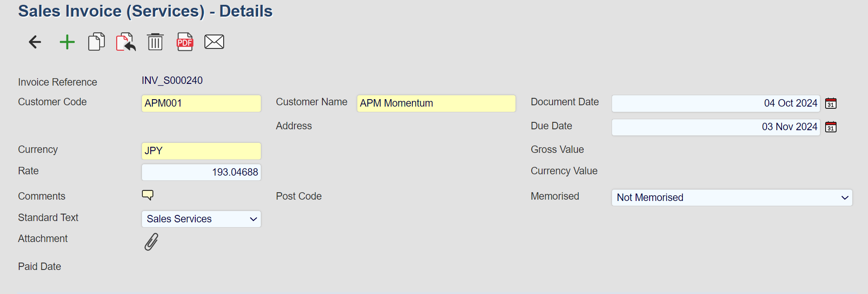Click the Due Date input field
The image size is (868, 294).
[715, 127]
